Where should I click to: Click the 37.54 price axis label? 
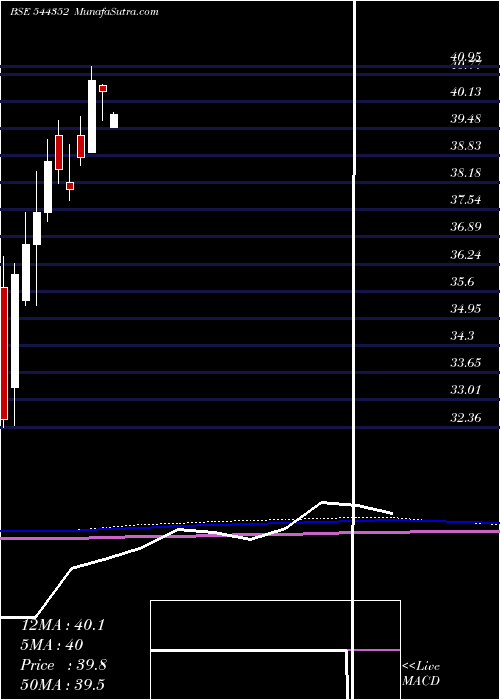466,200
